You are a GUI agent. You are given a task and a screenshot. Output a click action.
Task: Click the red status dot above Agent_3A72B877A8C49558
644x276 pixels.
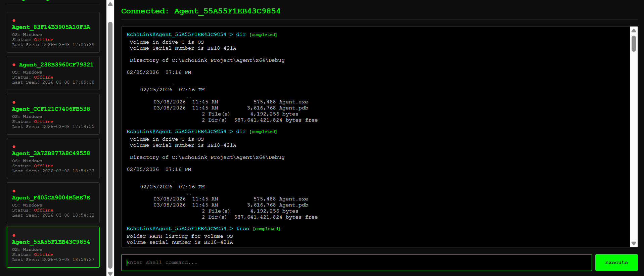click(14, 147)
